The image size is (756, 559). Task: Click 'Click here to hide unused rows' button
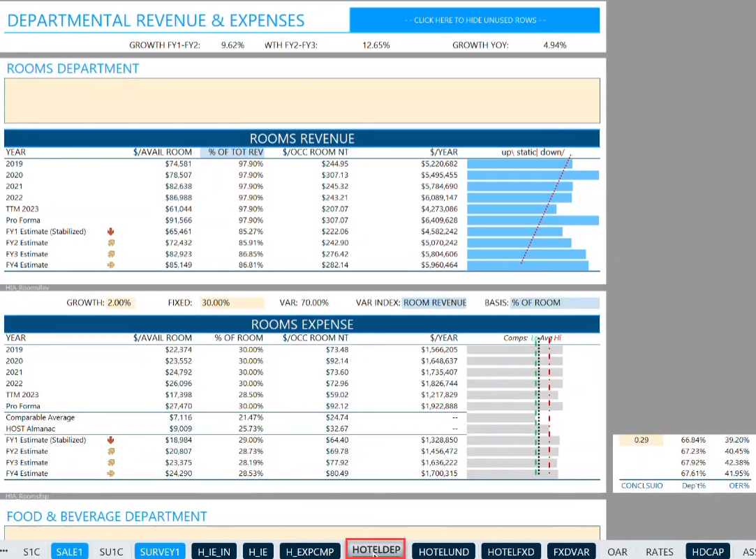click(x=475, y=20)
